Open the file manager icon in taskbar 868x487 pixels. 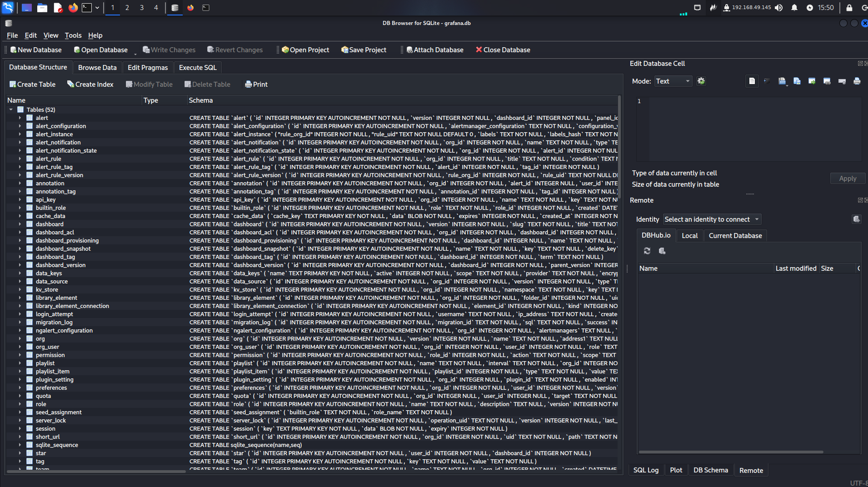tap(42, 8)
